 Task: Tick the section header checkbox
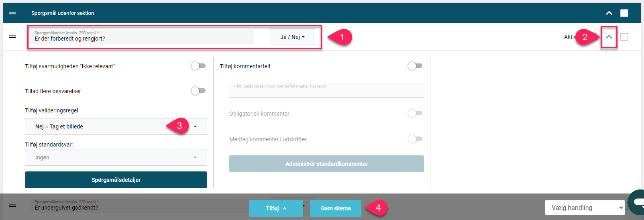[624, 13]
